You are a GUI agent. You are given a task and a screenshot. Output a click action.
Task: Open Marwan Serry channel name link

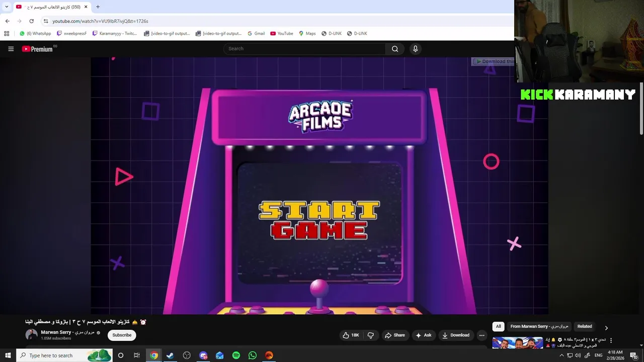(x=67, y=332)
